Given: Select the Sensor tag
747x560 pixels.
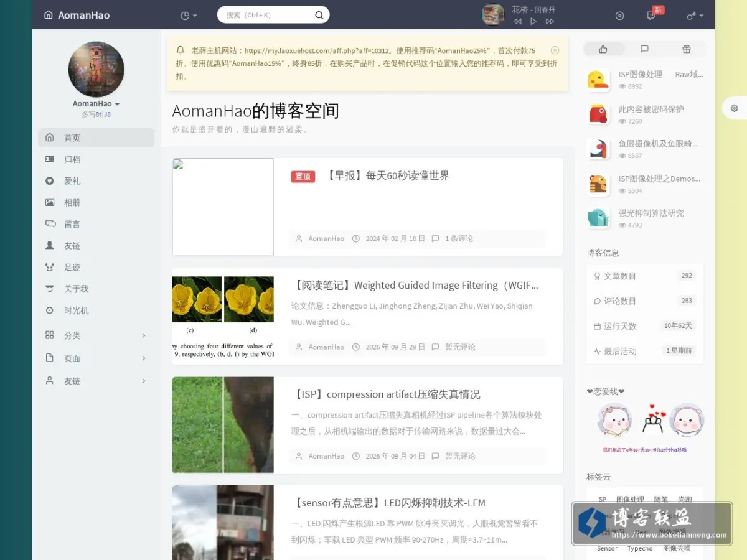Looking at the screenshot, I should [607, 548].
